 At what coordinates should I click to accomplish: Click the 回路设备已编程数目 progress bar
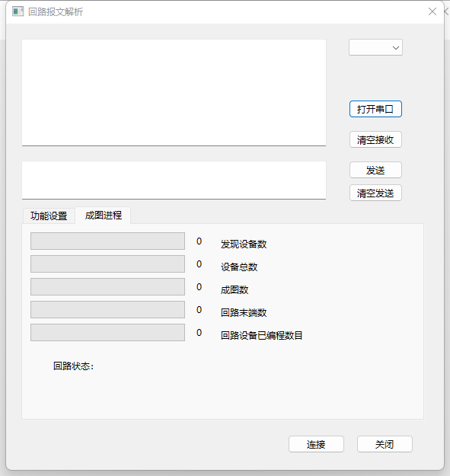(x=107, y=332)
